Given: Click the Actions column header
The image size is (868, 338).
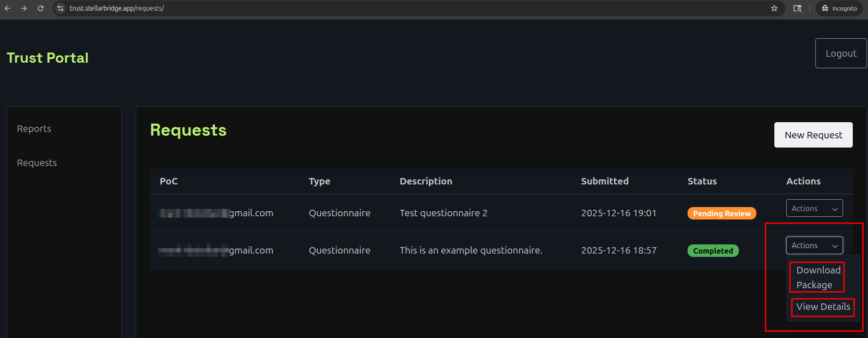Looking at the screenshot, I should click(803, 181).
